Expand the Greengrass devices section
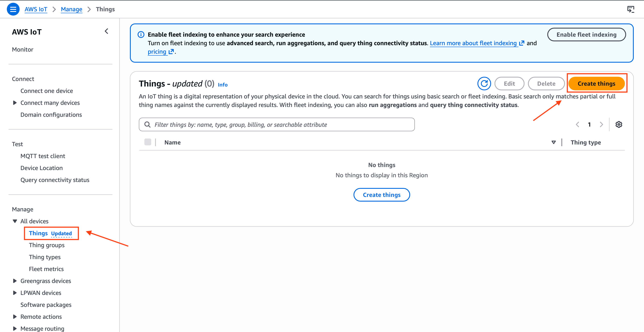 pyautogui.click(x=14, y=281)
